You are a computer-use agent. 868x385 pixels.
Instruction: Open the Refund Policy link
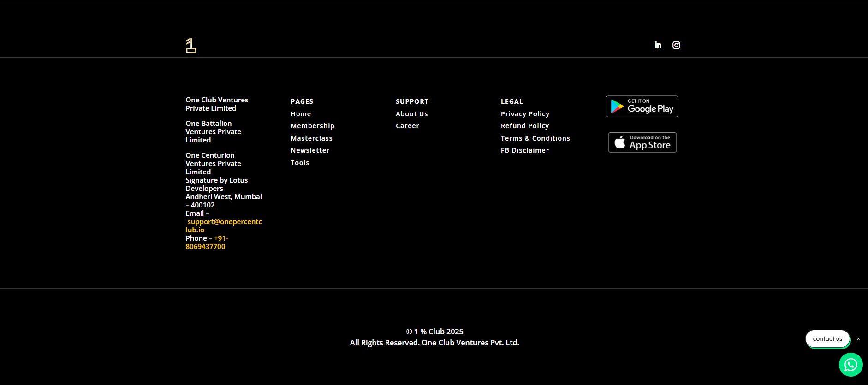point(525,126)
